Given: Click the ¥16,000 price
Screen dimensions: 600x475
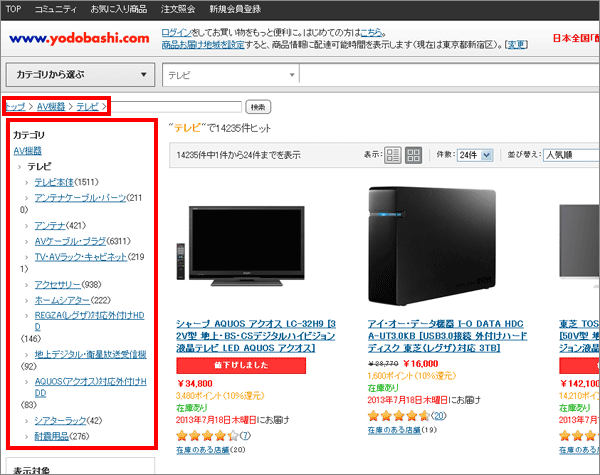Looking at the screenshot, I should click(421, 364).
